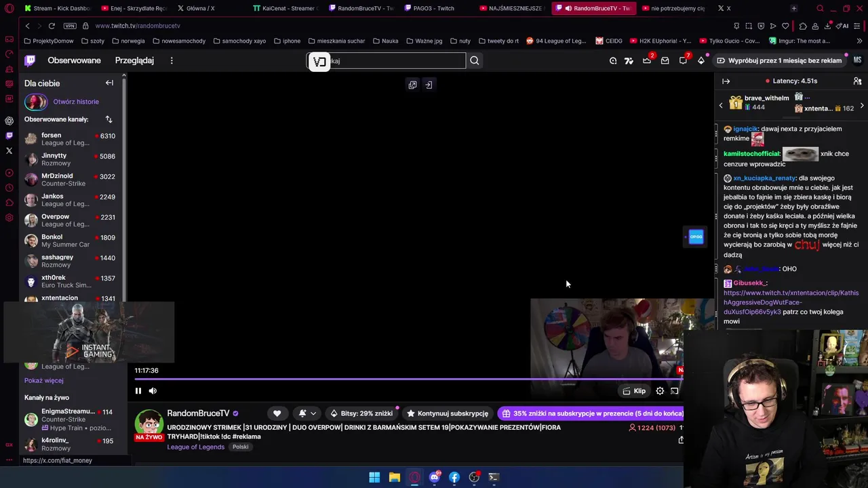
Task: Switch to KaiCenat browser tab
Action: (283, 8)
